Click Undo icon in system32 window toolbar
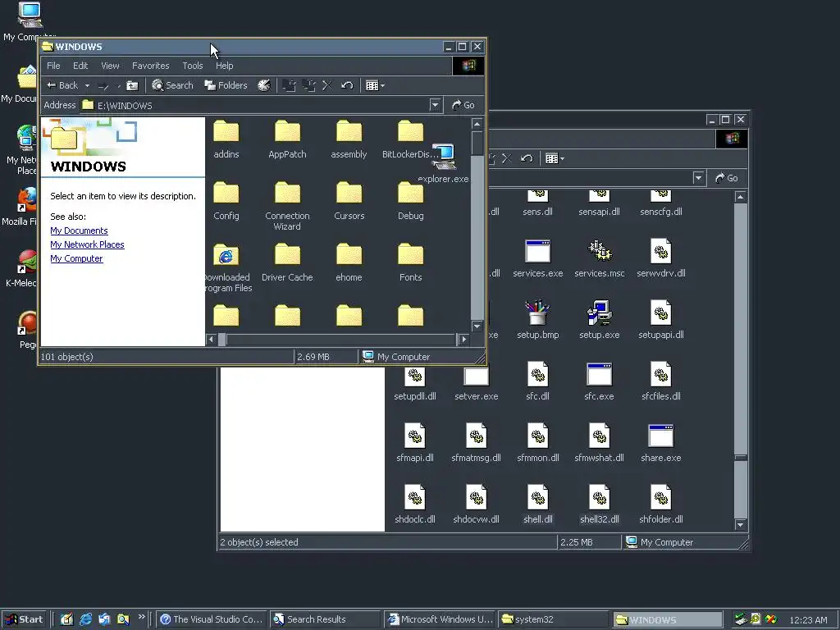The height and width of the screenshot is (630, 840). point(527,158)
